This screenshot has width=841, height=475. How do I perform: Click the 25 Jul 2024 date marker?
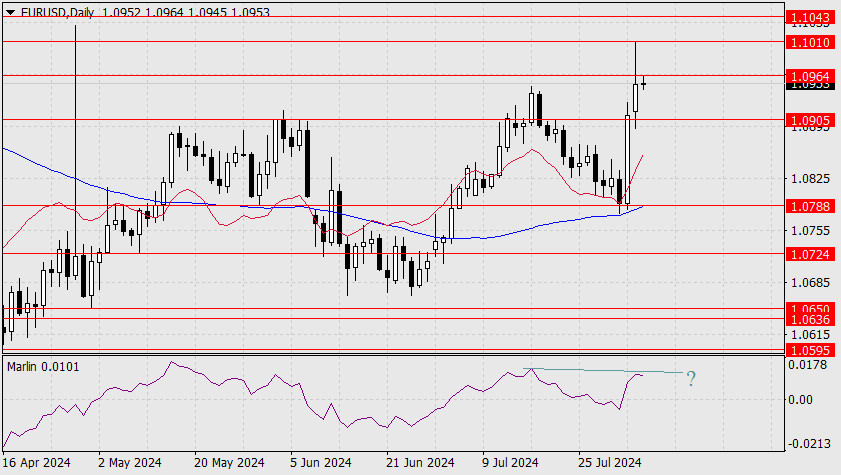click(x=609, y=462)
